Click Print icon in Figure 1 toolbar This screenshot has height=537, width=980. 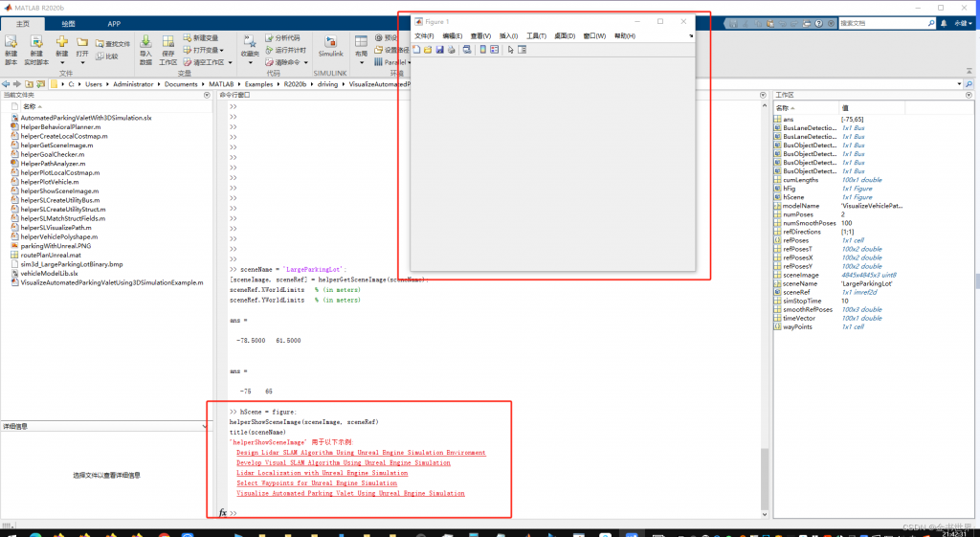[452, 50]
